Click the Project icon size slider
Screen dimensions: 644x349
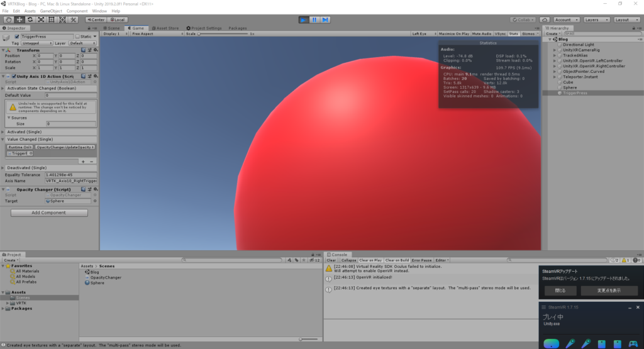(309, 339)
